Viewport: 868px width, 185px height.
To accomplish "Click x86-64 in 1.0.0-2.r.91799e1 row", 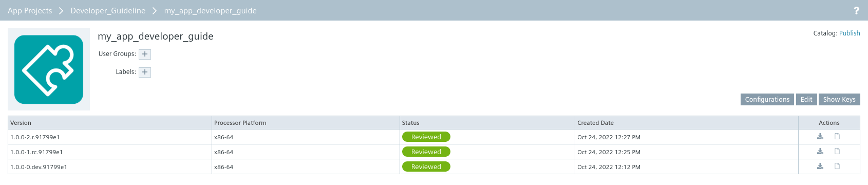I will [x=223, y=137].
